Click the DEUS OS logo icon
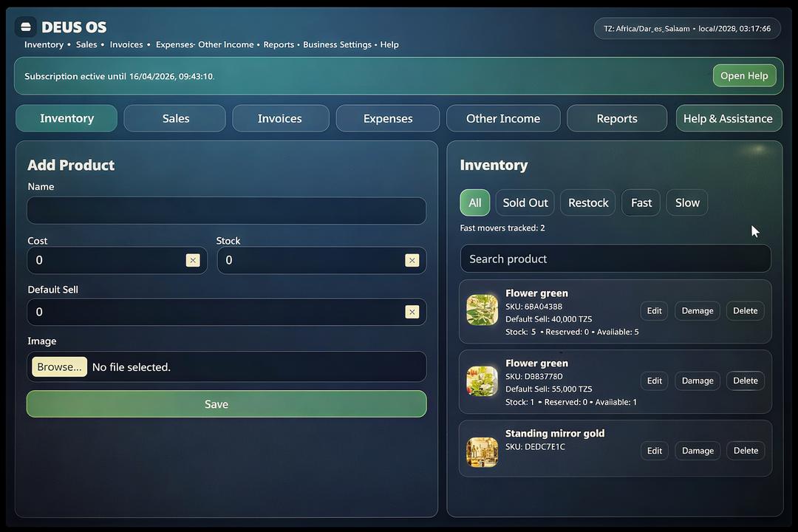 tap(25, 27)
